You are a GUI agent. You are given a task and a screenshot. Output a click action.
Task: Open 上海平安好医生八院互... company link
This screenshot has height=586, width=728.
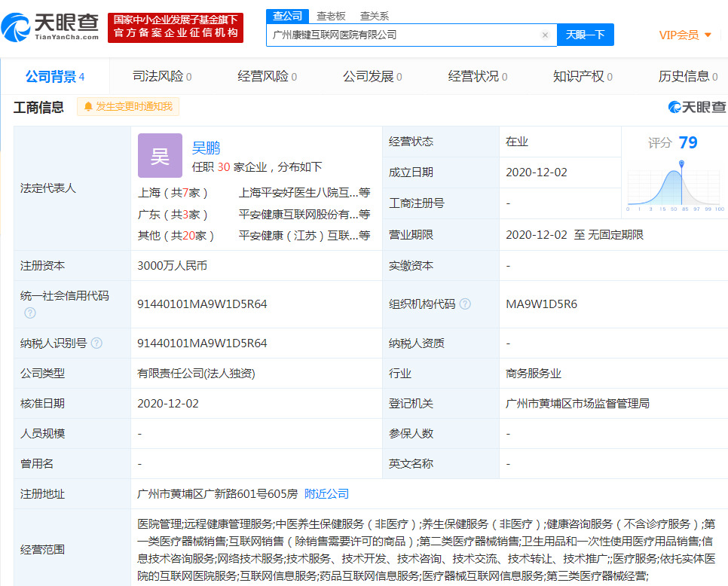click(x=304, y=193)
